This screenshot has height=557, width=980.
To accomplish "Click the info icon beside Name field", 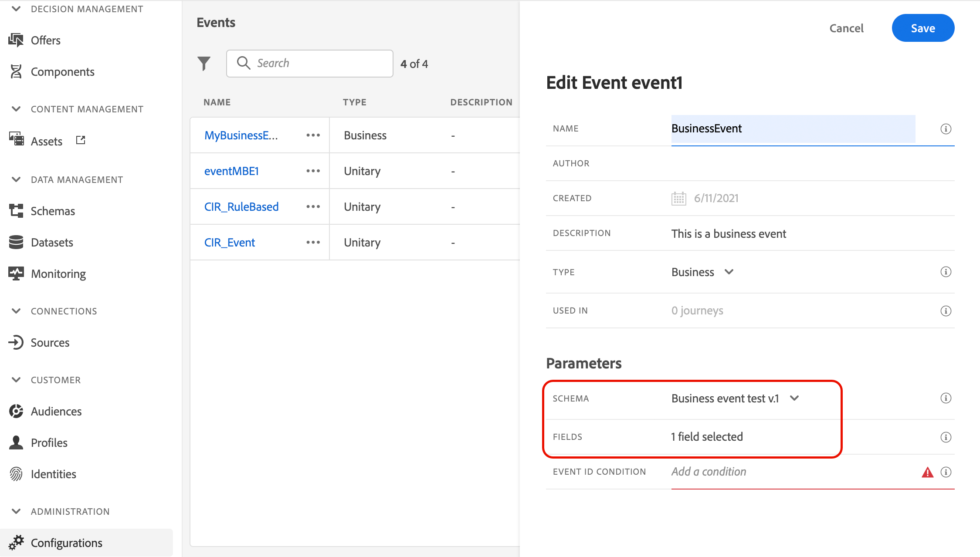I will coord(946,129).
